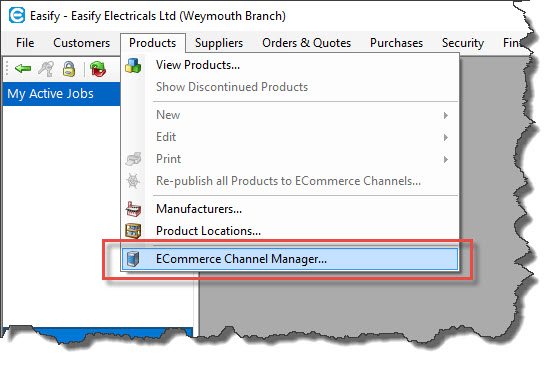Open the Suppliers menu
Viewport: 558px width, 368px height.
(219, 43)
